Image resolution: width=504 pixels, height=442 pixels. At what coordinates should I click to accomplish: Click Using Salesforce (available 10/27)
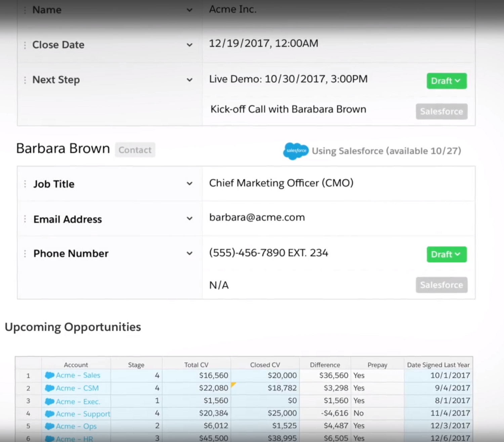click(x=386, y=151)
